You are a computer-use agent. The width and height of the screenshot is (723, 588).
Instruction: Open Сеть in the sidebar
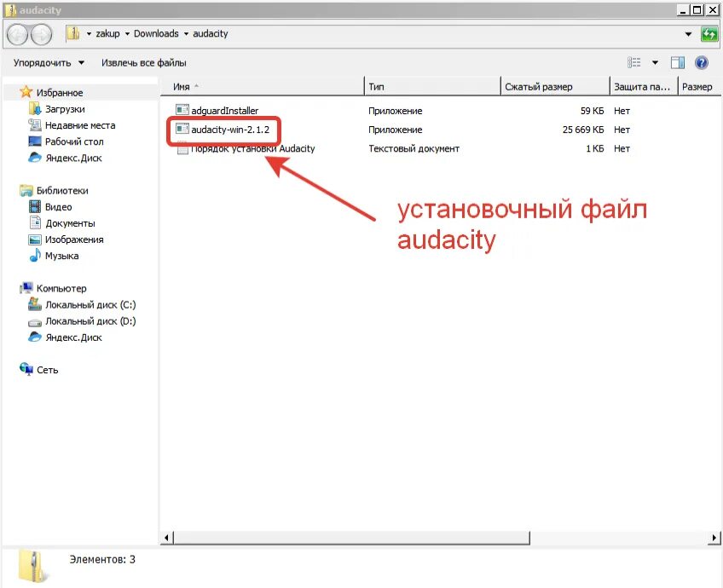[x=48, y=370]
